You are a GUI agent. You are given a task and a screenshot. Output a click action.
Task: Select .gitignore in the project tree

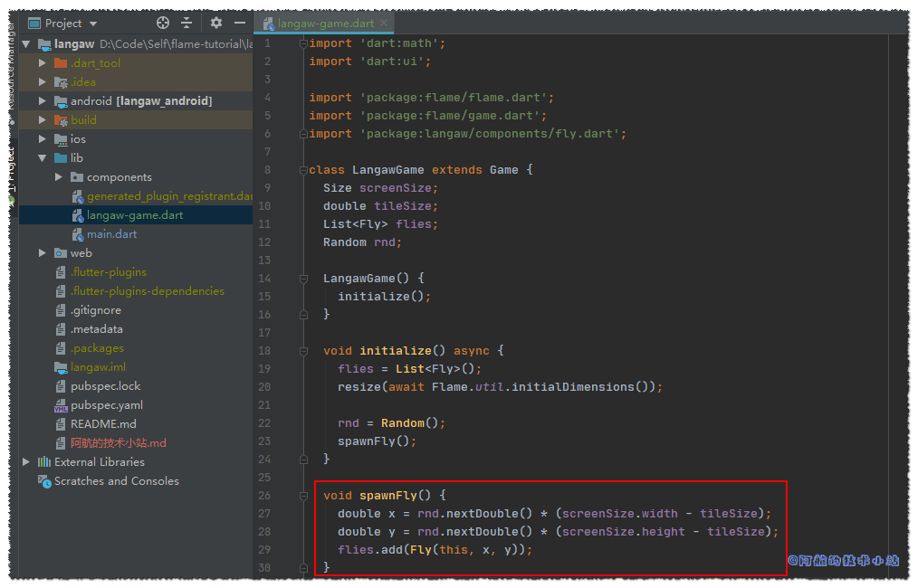coord(95,310)
